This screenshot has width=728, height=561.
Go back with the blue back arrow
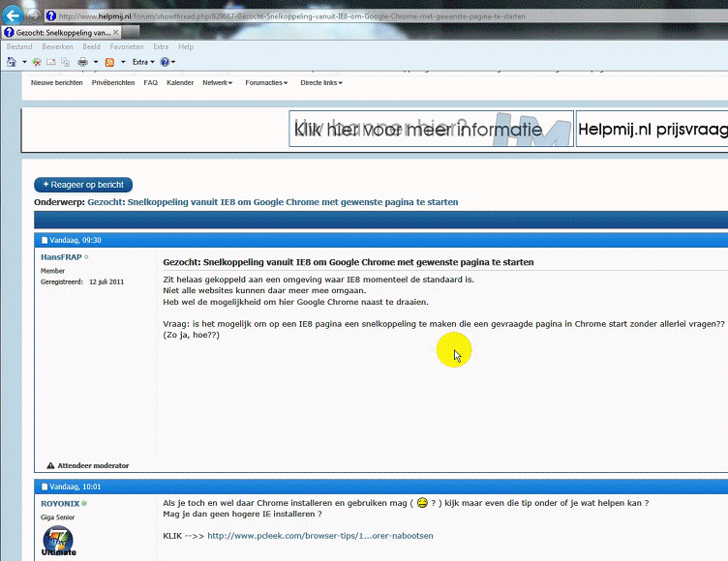tap(13, 15)
